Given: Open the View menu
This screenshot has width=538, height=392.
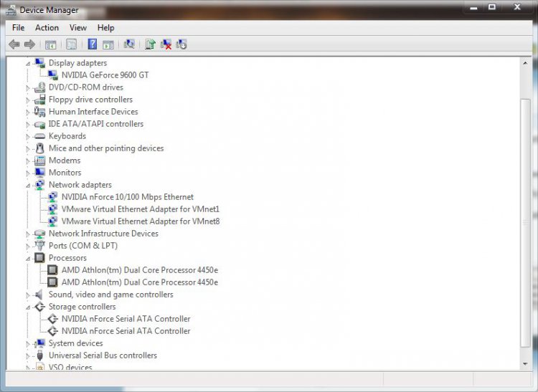Looking at the screenshot, I should 78,28.
